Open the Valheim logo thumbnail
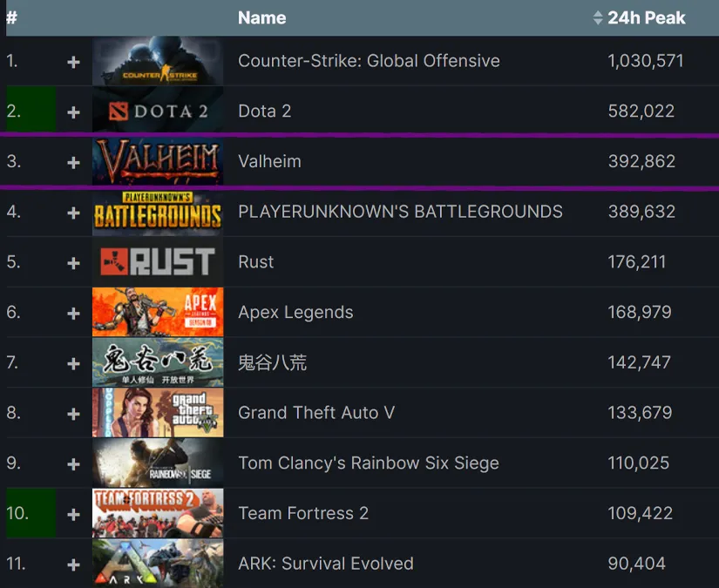The width and height of the screenshot is (719, 588). [158, 162]
